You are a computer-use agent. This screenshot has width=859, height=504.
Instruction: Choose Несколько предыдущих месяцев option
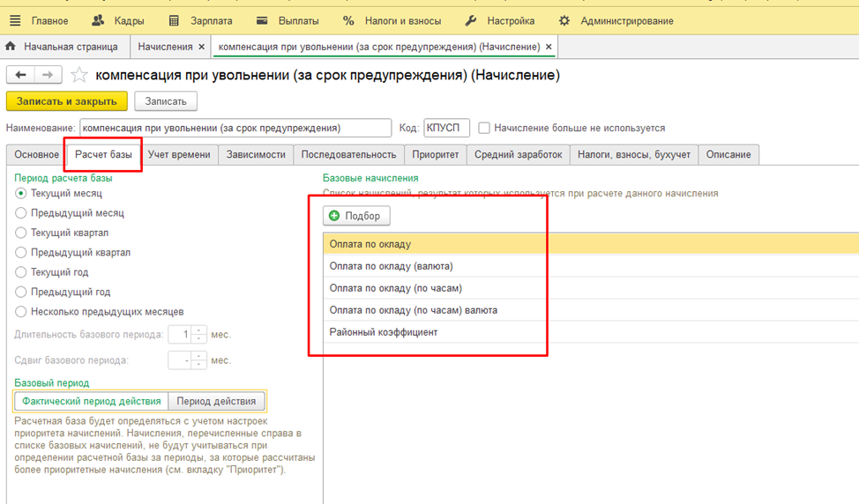[21, 312]
